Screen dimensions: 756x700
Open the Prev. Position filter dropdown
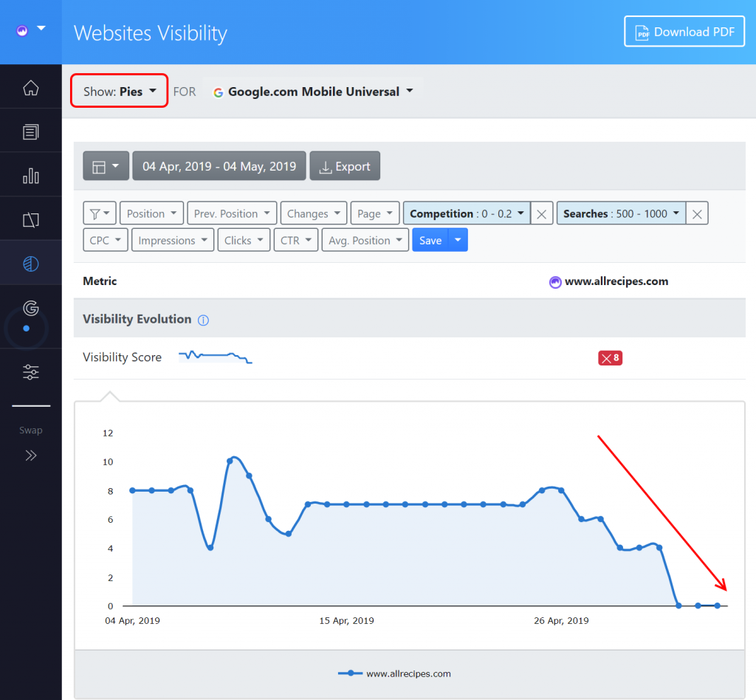232,213
